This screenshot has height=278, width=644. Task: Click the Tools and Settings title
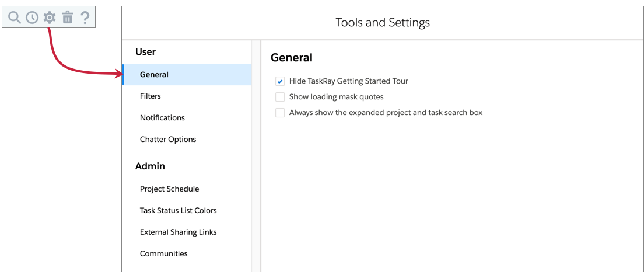point(383,23)
